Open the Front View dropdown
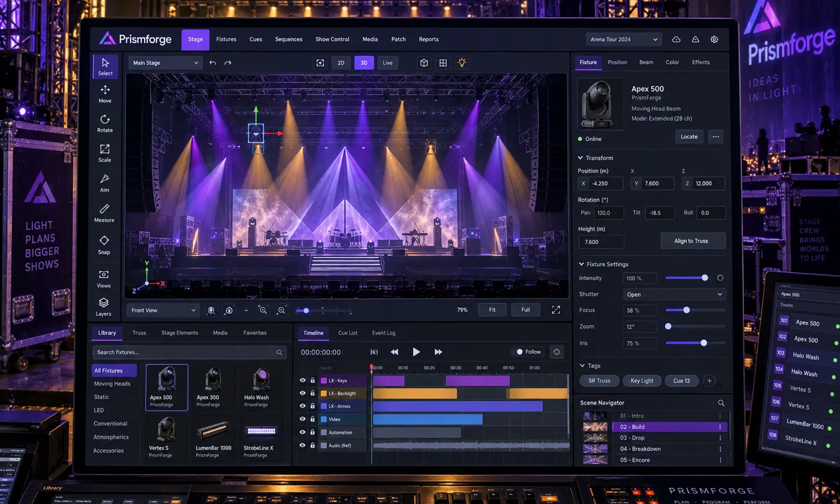 [x=163, y=310]
